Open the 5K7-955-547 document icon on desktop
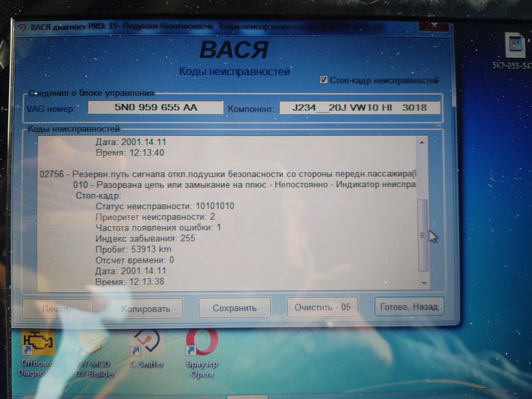Screen dimensions: 532x399 coord(514,51)
